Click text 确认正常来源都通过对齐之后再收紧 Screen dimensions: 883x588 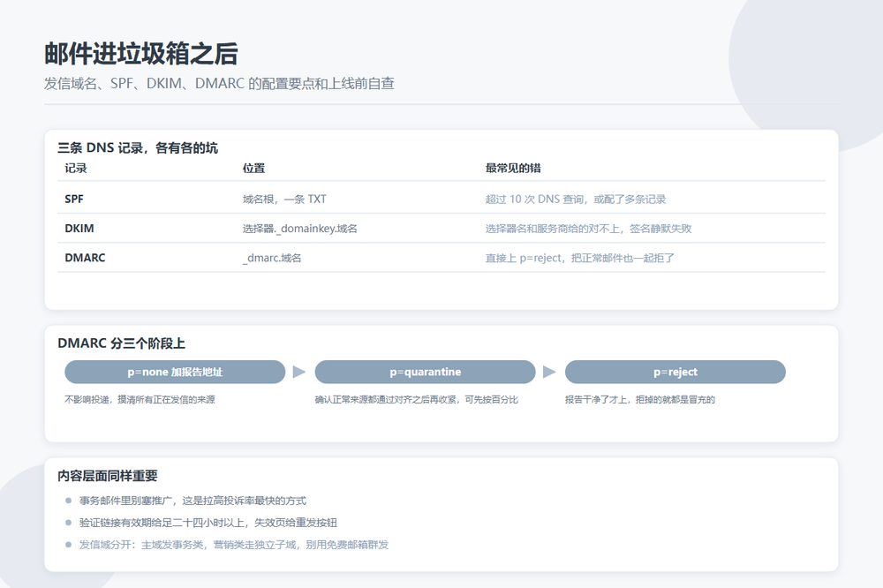[x=416, y=399]
